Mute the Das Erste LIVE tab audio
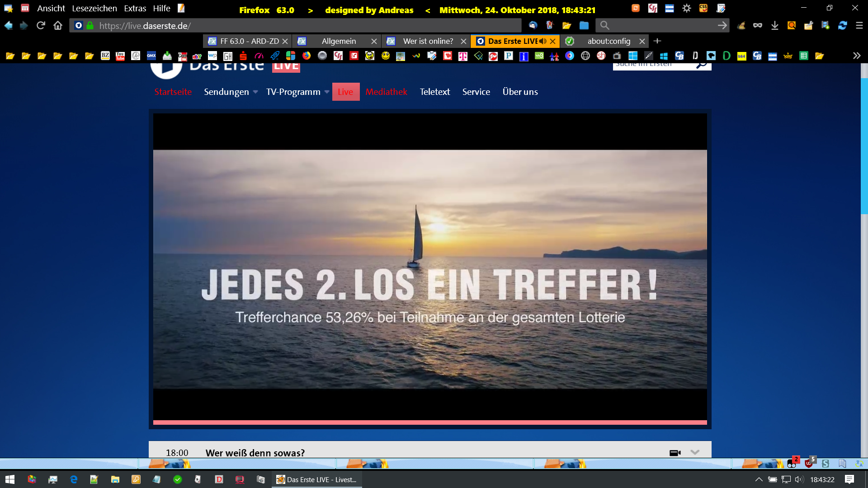The width and height of the screenshot is (868, 488). (542, 41)
